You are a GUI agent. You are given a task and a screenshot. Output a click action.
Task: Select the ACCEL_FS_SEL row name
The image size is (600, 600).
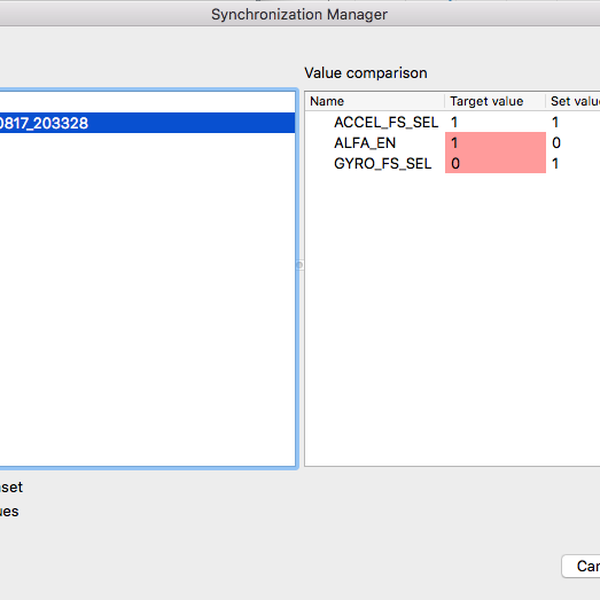385,122
